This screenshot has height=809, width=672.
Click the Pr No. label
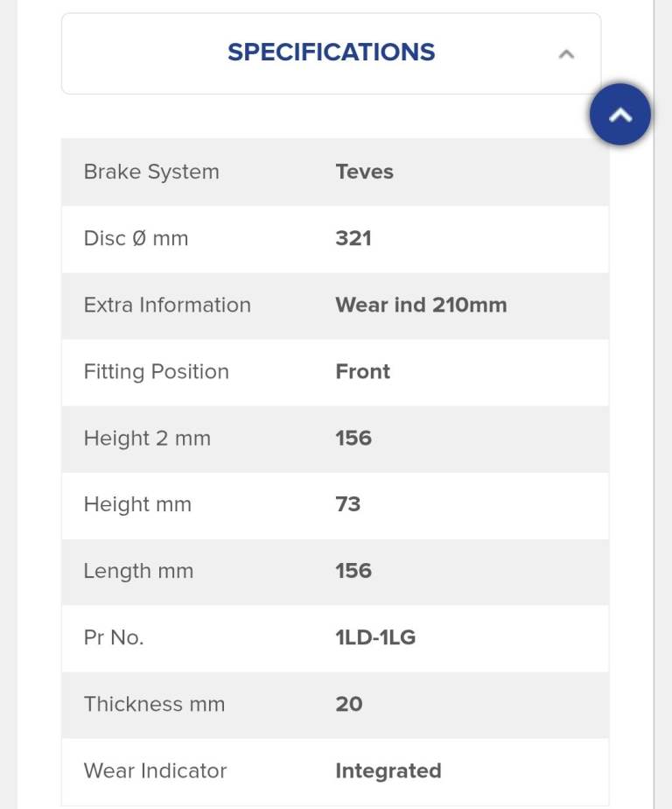(114, 637)
